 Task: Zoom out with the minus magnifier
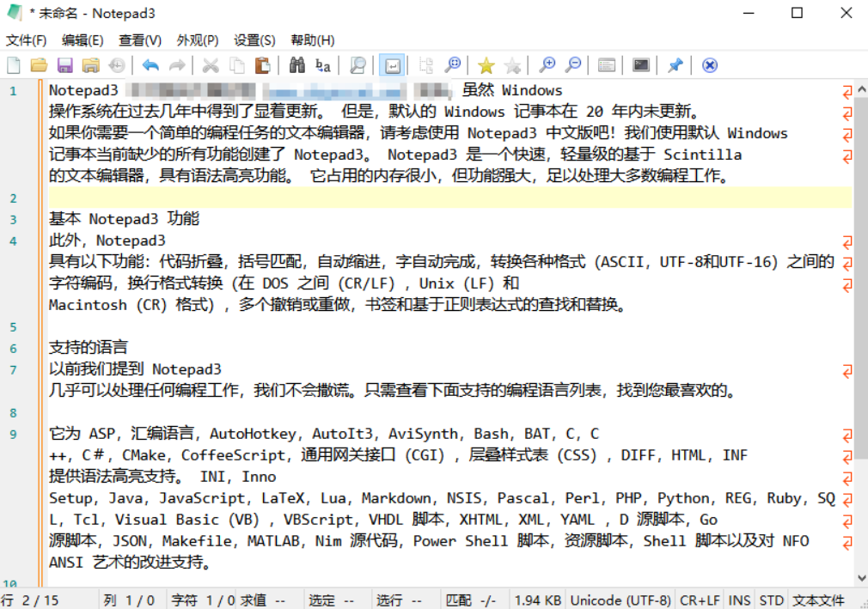click(573, 65)
